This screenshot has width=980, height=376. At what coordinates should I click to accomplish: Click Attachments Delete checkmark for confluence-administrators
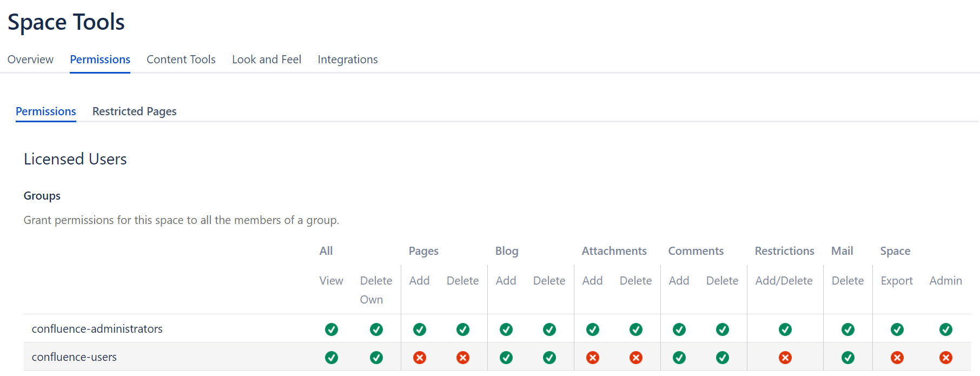tap(636, 329)
